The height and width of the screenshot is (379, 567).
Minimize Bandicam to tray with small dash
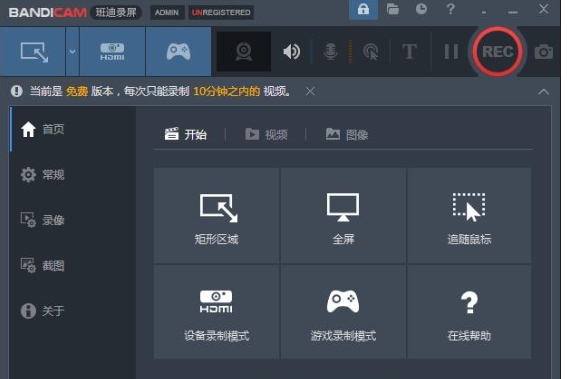(484, 13)
